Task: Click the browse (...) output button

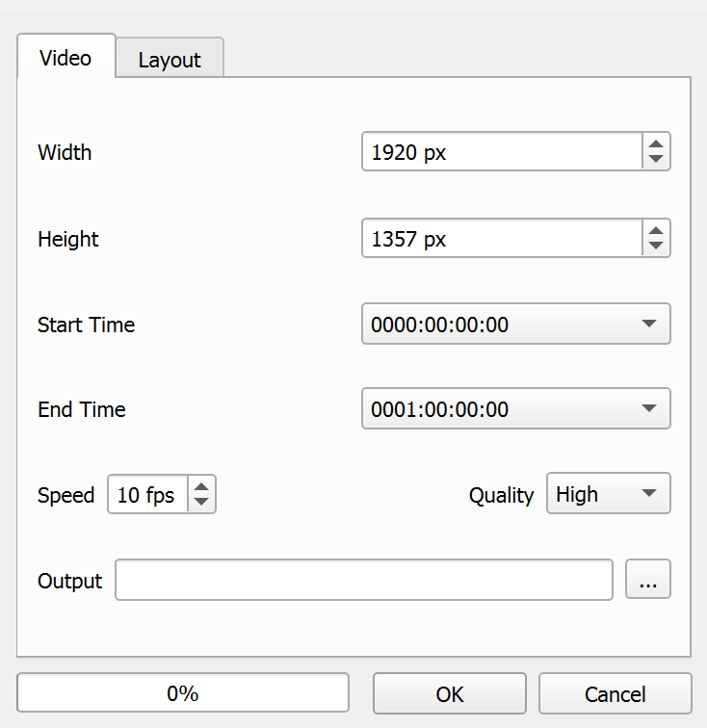Action: tap(648, 580)
